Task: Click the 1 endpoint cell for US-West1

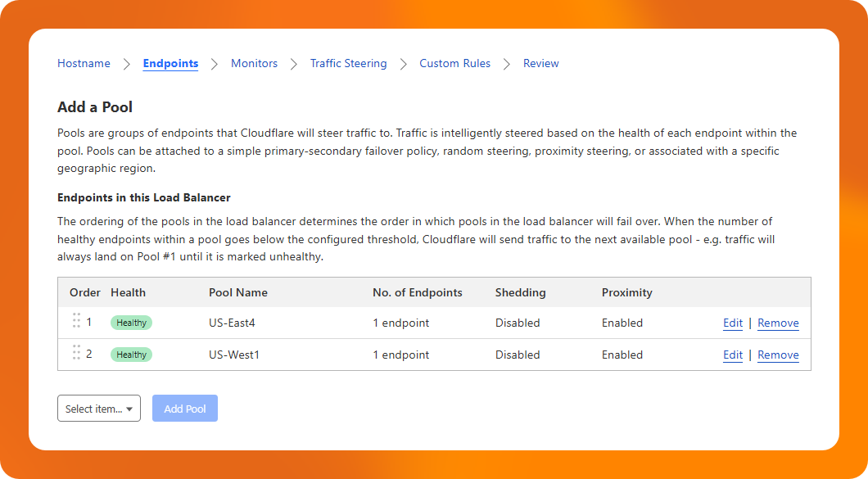Action: [x=400, y=355]
